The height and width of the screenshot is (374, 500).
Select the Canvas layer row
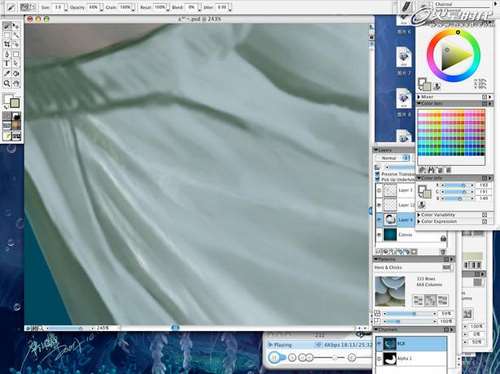point(411,235)
